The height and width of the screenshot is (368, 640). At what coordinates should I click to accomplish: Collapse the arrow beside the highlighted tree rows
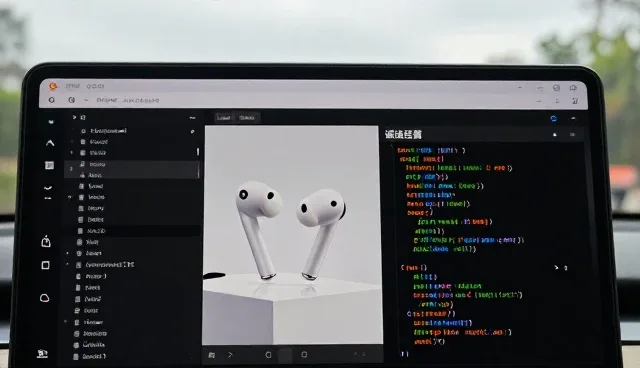click(x=71, y=168)
